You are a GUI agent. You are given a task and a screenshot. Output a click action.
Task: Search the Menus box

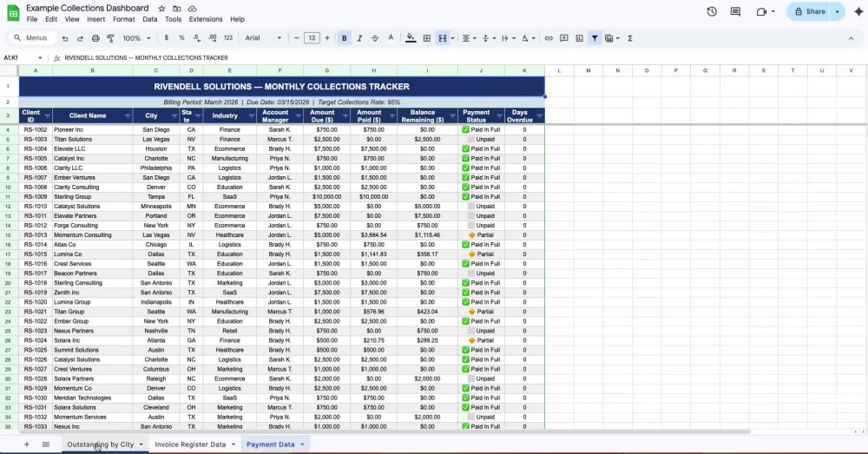32,38
